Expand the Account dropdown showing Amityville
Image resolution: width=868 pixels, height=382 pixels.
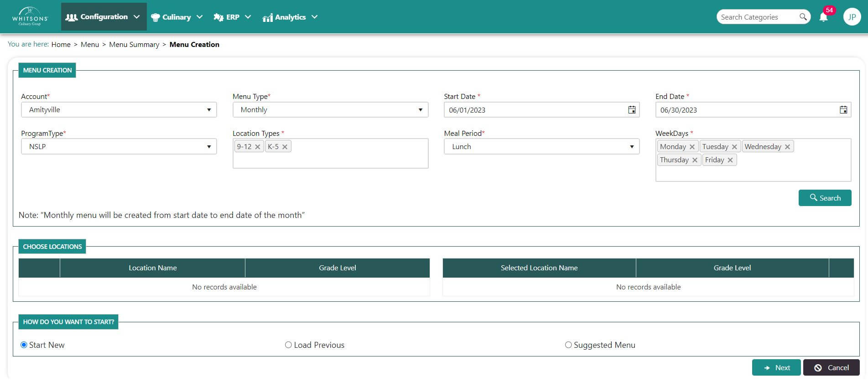tap(119, 110)
